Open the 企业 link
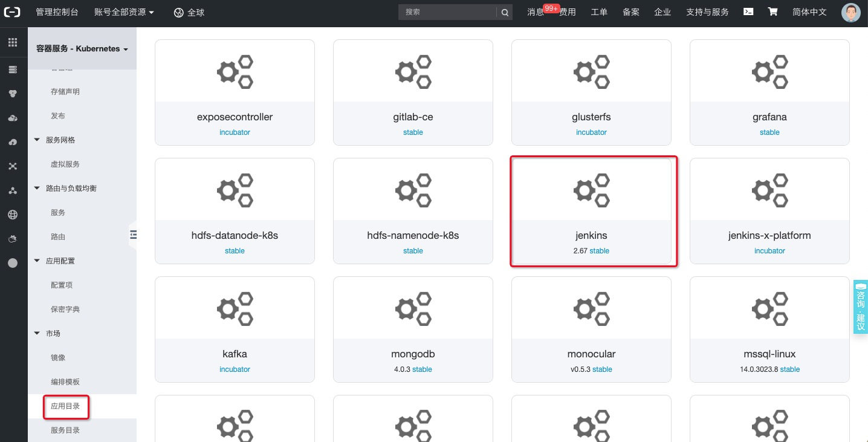 (x=662, y=12)
